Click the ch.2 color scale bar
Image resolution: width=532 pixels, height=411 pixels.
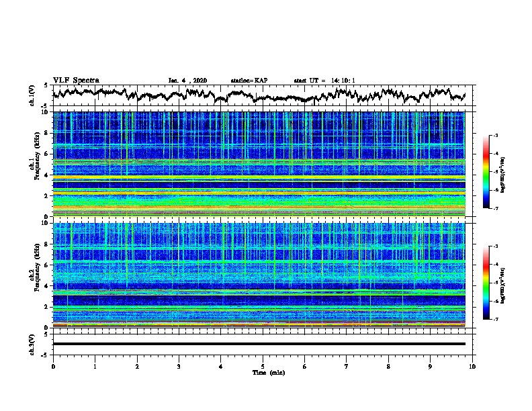coord(486,283)
